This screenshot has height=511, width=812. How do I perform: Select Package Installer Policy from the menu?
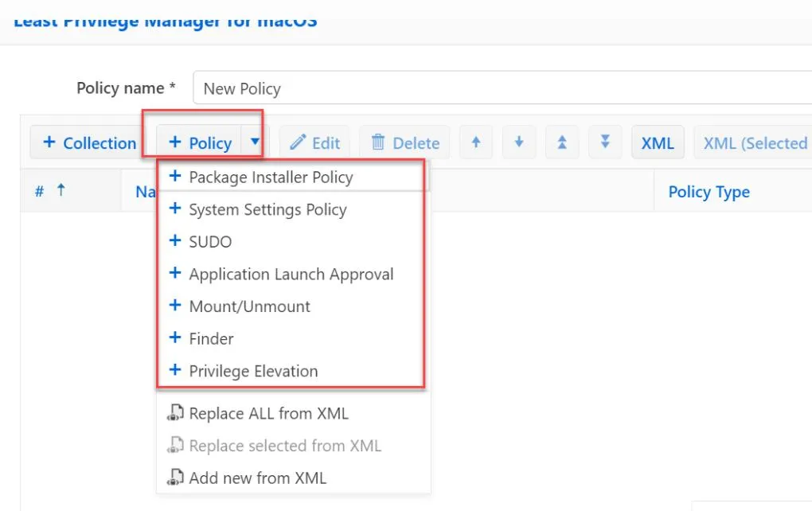pyautogui.click(x=271, y=177)
